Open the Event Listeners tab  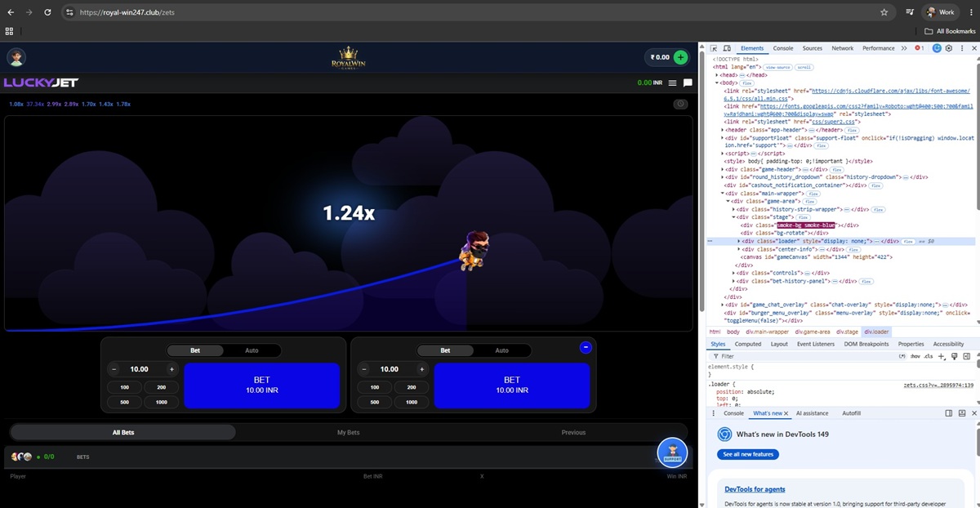816,344
